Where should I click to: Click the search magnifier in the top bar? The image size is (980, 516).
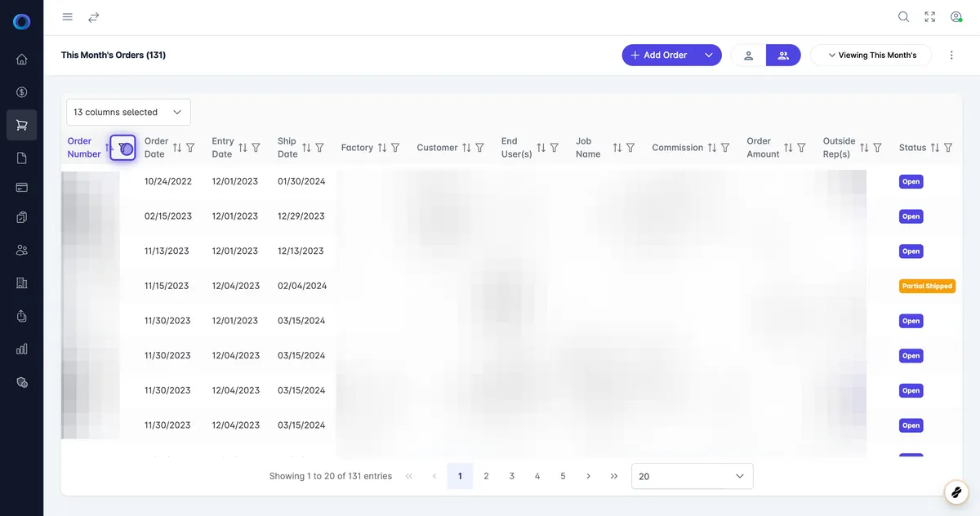pos(903,16)
